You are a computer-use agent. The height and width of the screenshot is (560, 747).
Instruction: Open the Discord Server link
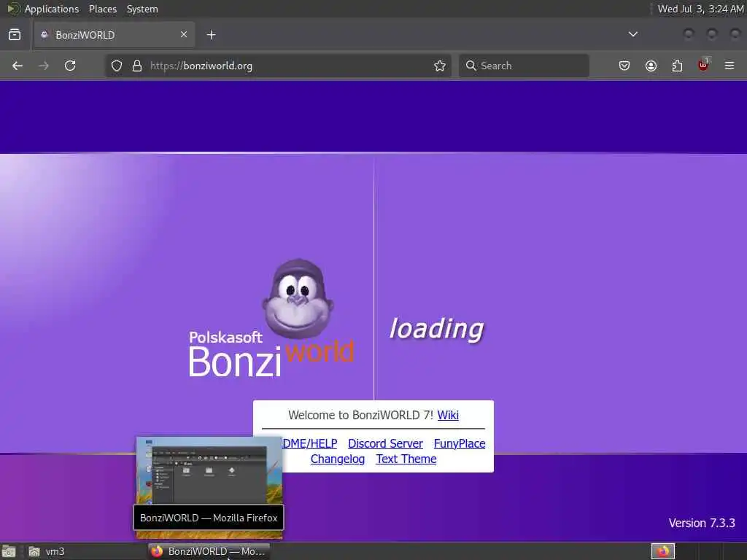coord(385,443)
